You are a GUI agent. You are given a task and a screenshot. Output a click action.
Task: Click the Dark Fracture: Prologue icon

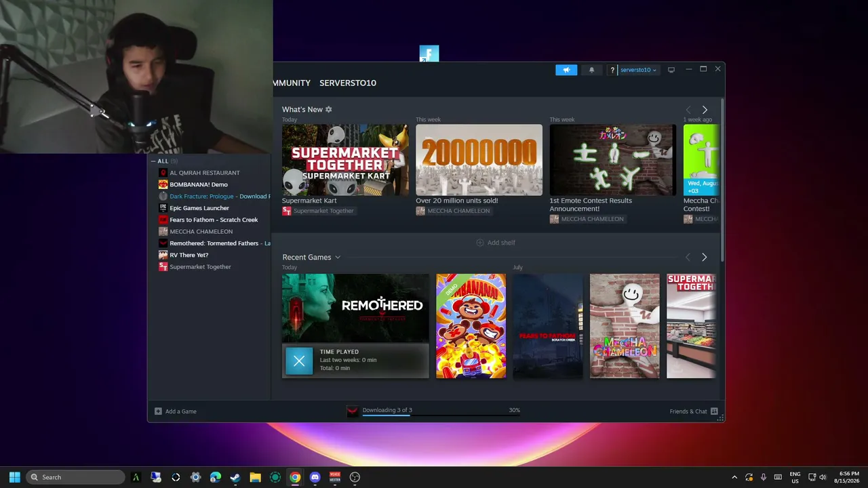pos(163,196)
